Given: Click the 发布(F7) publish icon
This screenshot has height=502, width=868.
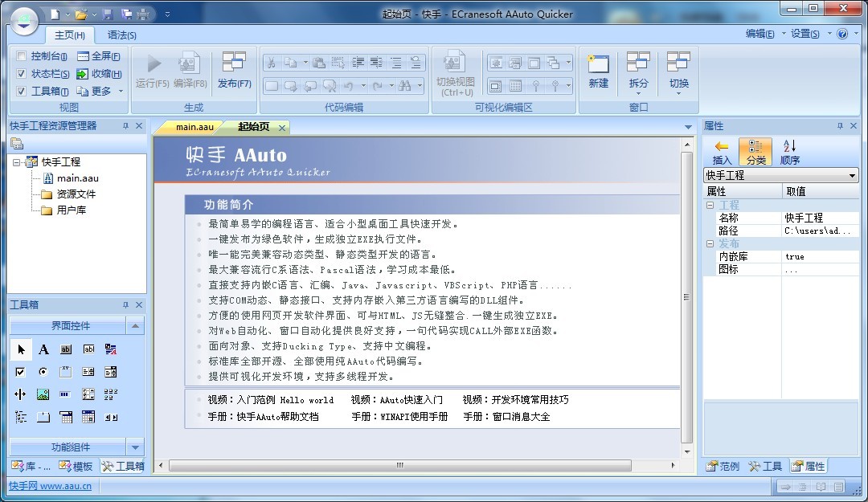Looking at the screenshot, I should point(234,63).
